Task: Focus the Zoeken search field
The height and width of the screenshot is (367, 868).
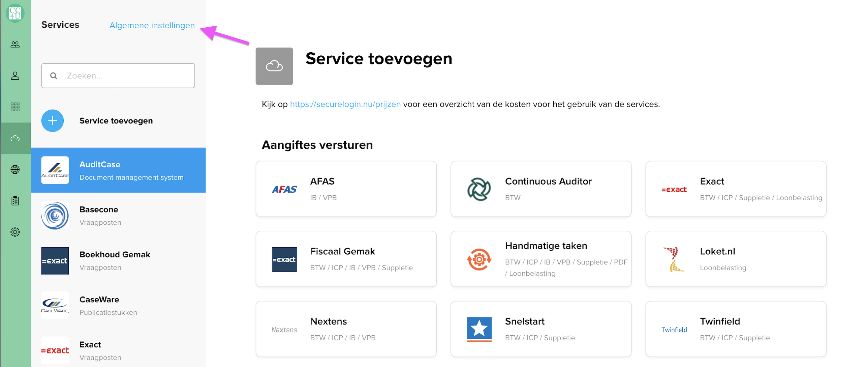Action: (118, 76)
